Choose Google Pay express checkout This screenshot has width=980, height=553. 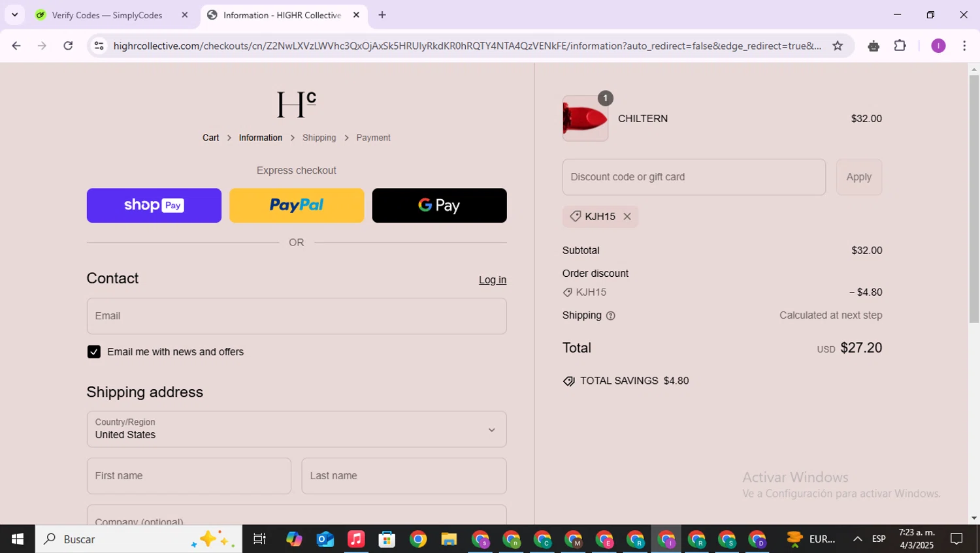[439, 206]
